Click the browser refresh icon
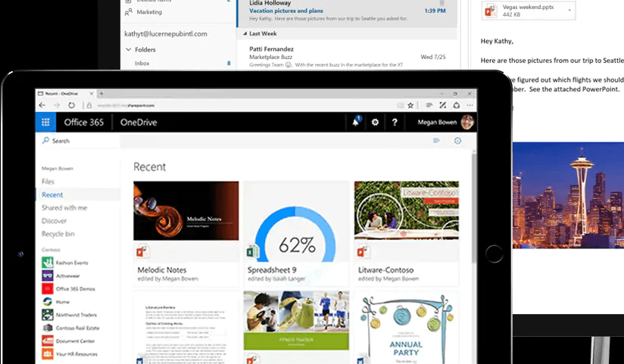Image resolution: width=624 pixels, height=364 pixels. [x=72, y=105]
